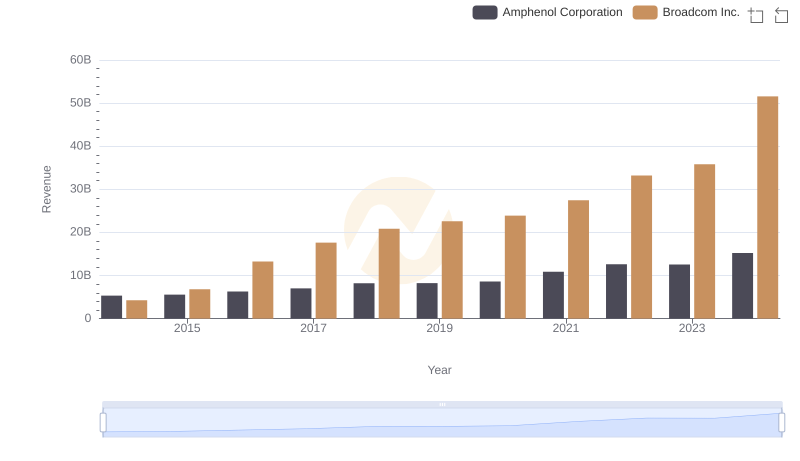The height and width of the screenshot is (461, 800).
Task: Click the Broadcom Inc. tan legend swatch
Action: (645, 12)
